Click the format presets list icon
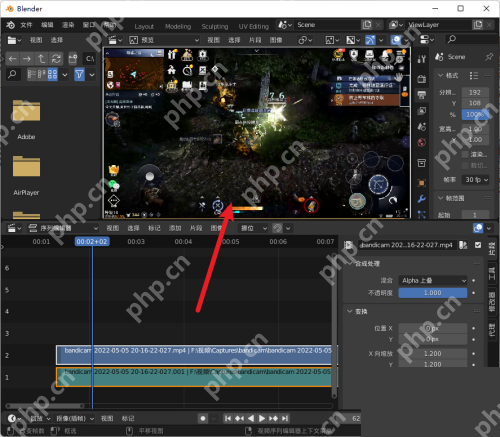Screen dimensions: 500x437 tap(474, 76)
